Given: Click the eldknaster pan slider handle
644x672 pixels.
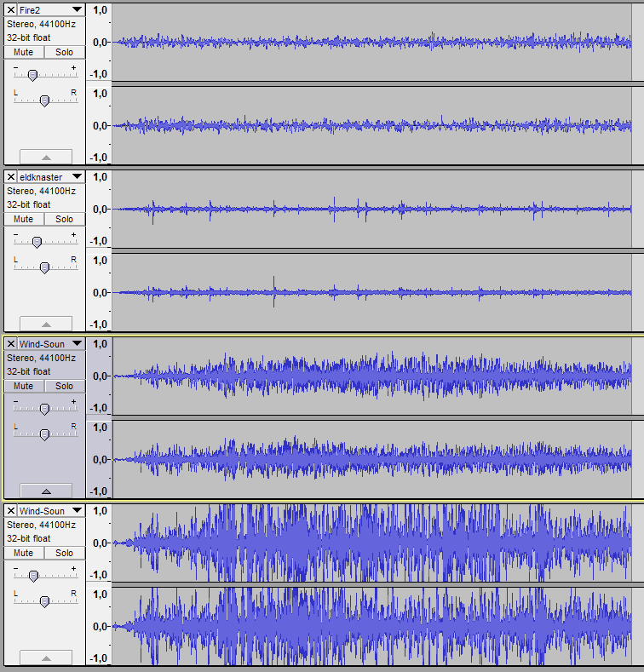Looking at the screenshot, I should coord(44,267).
